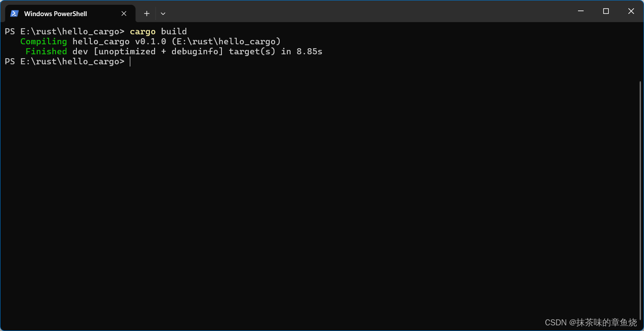
Task: Click the blinking cursor at the prompt
Action: coord(130,61)
